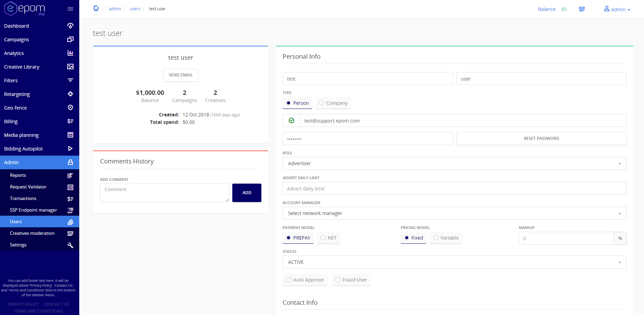Click the Dashboard gauge icon

70,26
